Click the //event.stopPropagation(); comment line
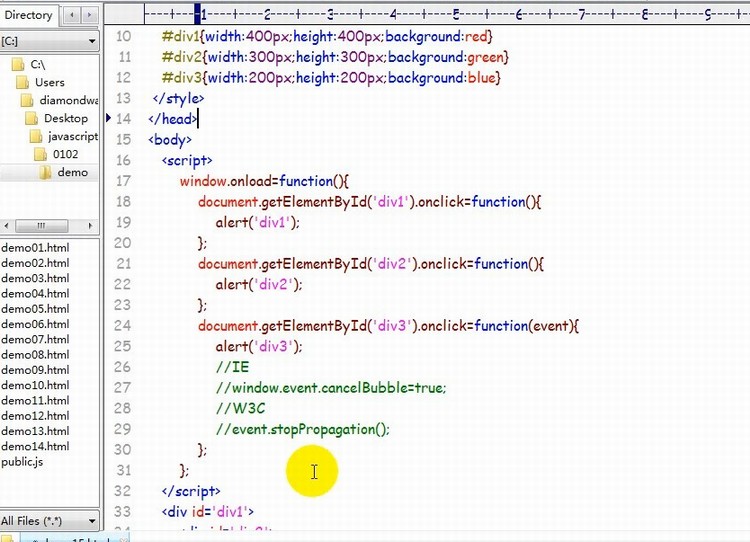Viewport: 750px width, 542px height. [302, 429]
